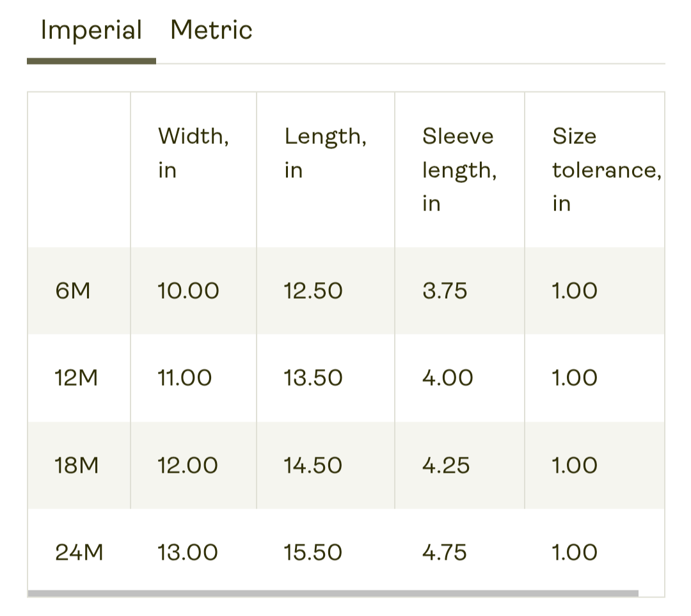Select the 12.00 width cell for 18M
This screenshot has height=616, width=691.
(187, 465)
